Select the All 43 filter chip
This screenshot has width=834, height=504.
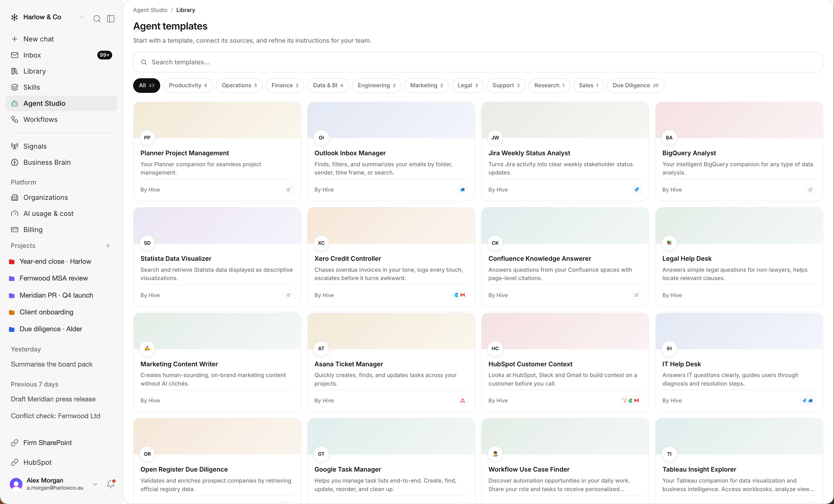pos(146,86)
